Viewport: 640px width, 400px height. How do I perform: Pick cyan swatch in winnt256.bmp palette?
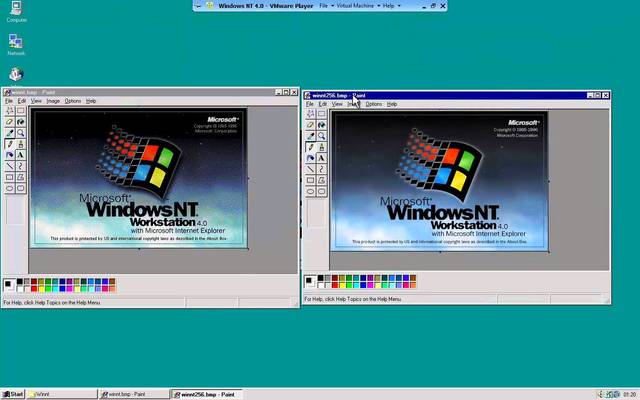356,285
